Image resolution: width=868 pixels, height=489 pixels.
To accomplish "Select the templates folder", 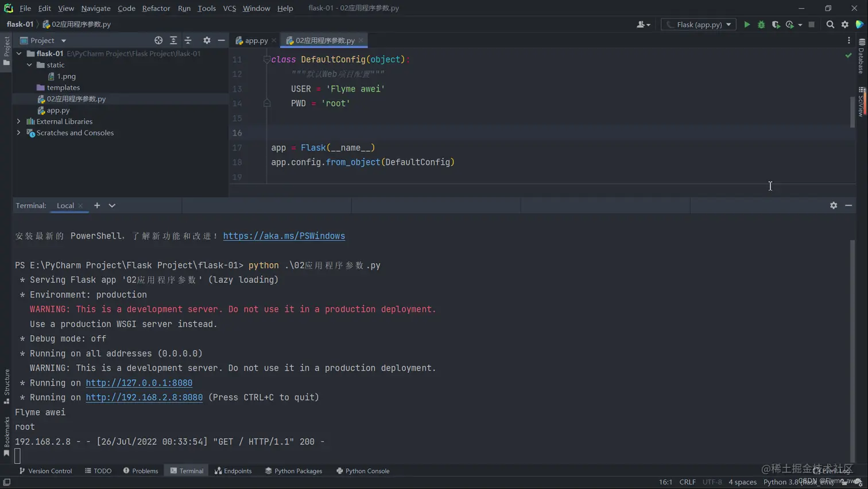I will (63, 87).
